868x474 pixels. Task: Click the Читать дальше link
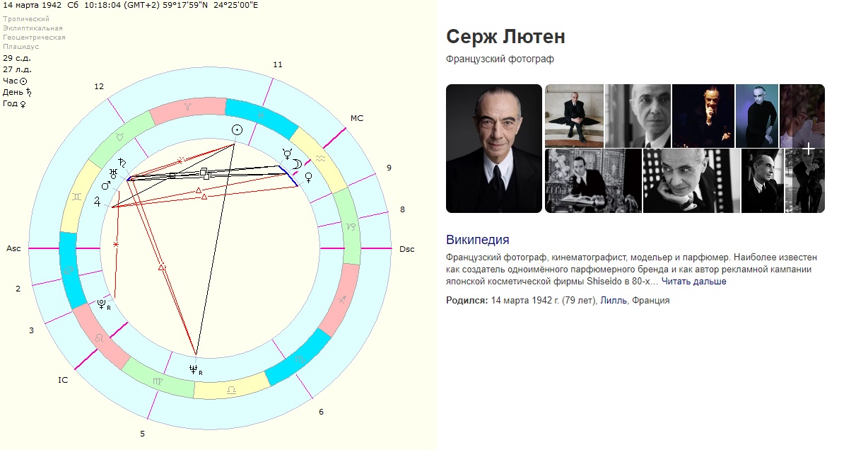[x=693, y=282]
